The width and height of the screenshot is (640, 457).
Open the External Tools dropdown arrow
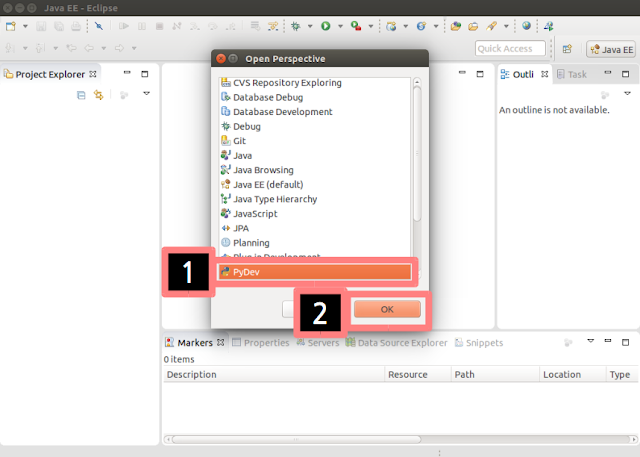point(371,27)
